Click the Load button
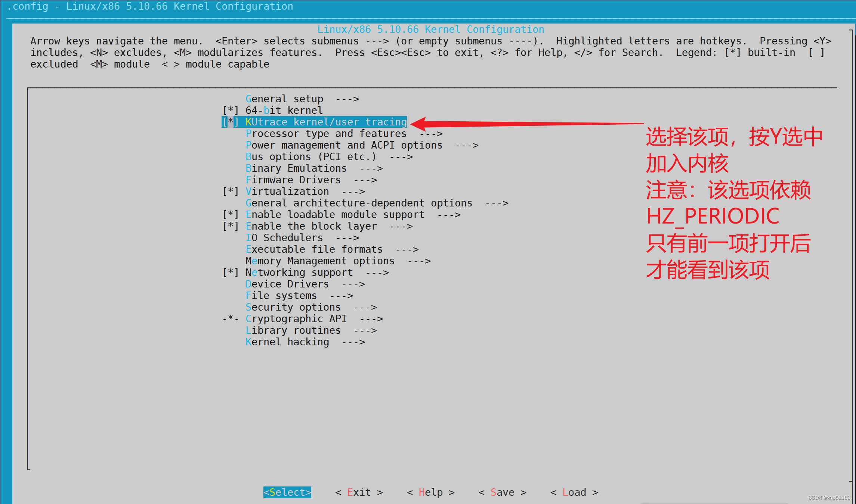 click(574, 492)
